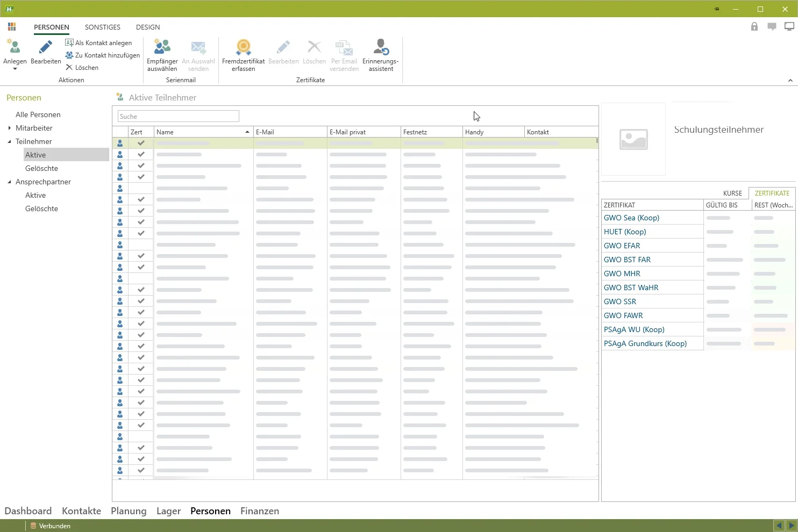This screenshot has width=798, height=532.
Task: Open the PSAgA Grundkurs (Koop) certificate
Action: click(x=645, y=343)
